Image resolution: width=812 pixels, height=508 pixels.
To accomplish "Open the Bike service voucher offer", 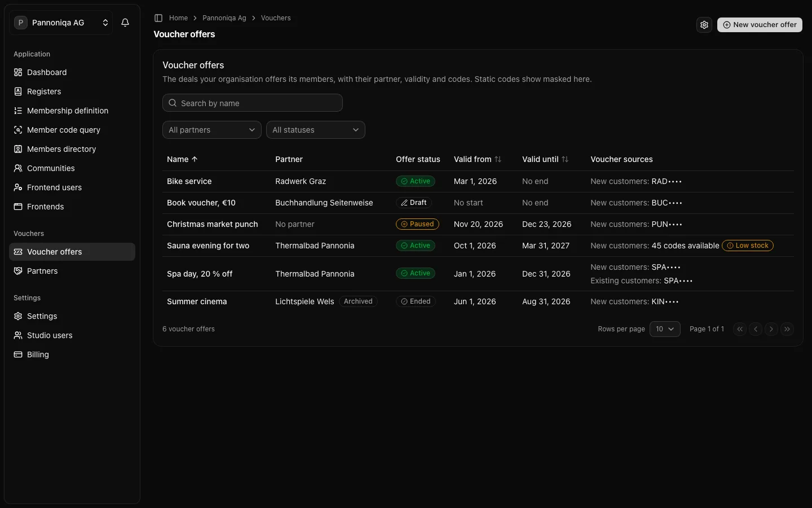I will coord(189,181).
